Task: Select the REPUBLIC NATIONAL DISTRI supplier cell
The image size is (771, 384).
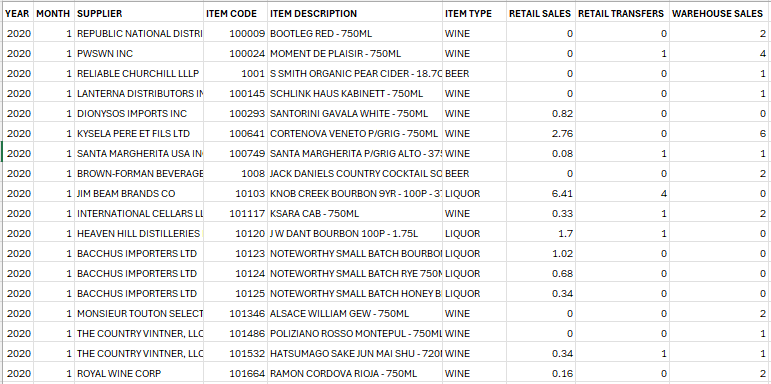Action: 139,33
